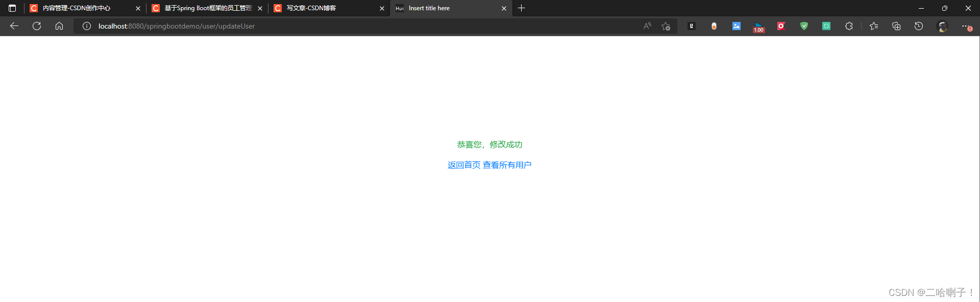Screen dimensions: 980x302
Task: Refresh the current page
Action: point(37,26)
